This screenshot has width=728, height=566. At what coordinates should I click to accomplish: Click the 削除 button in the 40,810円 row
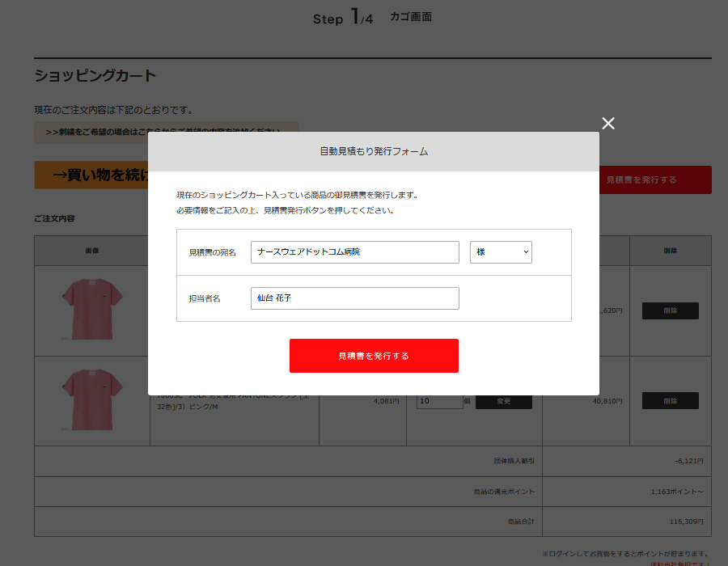click(x=670, y=401)
